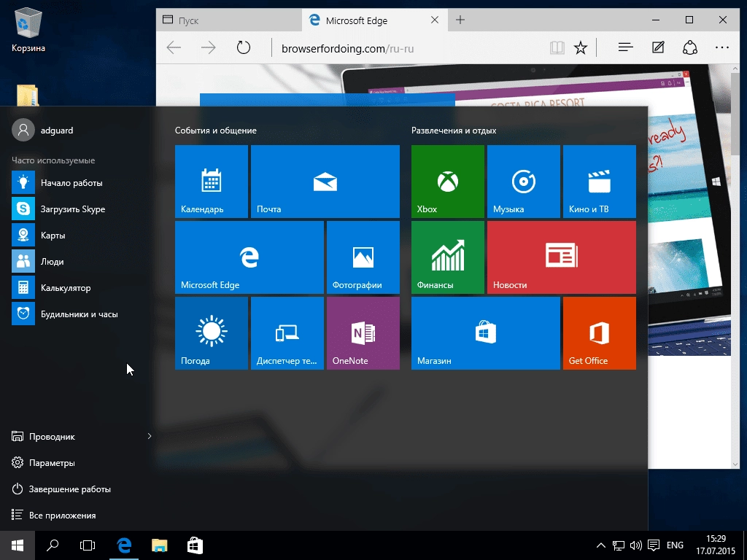Viewport: 747px width, 560px height.
Task: Click the Edge Share icon
Action: click(690, 47)
